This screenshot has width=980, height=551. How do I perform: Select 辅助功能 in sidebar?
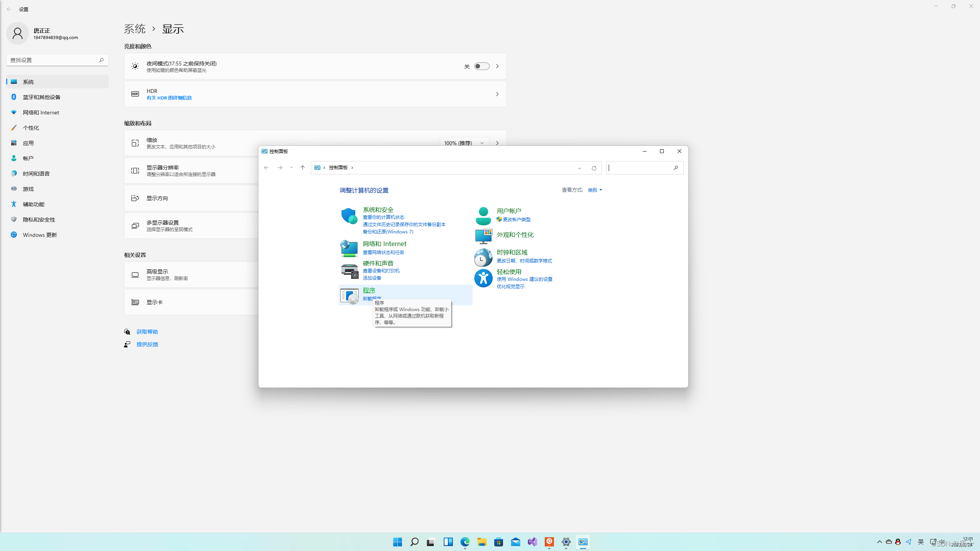pyautogui.click(x=57, y=204)
